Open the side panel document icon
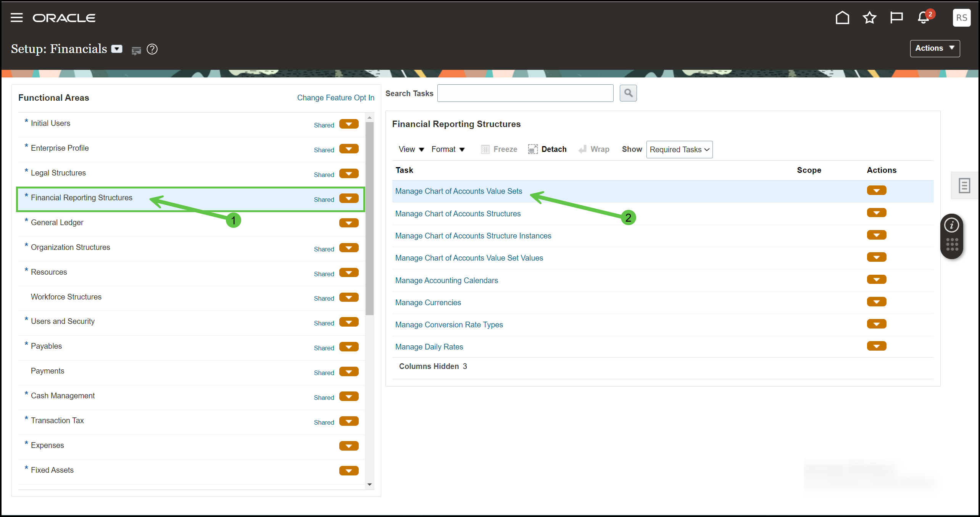The height and width of the screenshot is (517, 980). click(x=964, y=186)
